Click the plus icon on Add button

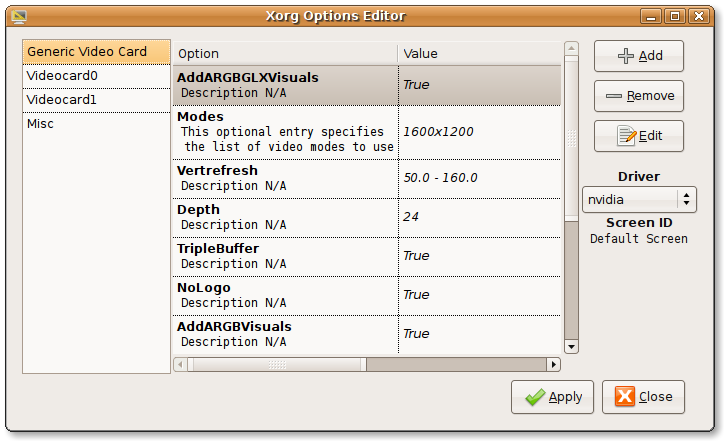click(627, 56)
